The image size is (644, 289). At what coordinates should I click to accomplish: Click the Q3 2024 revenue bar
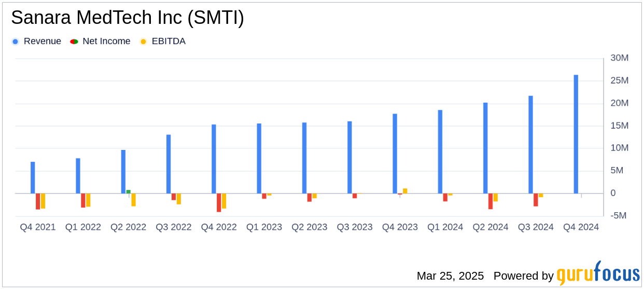(530, 145)
